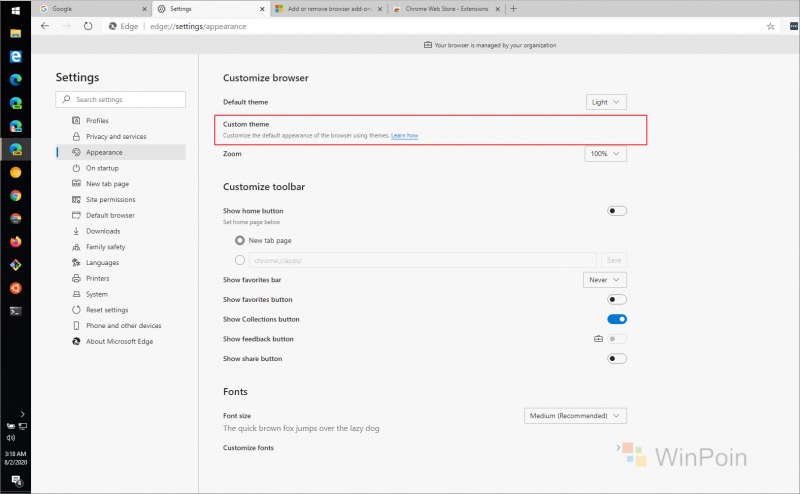Launch Google Chrome from taskbar

point(15,195)
